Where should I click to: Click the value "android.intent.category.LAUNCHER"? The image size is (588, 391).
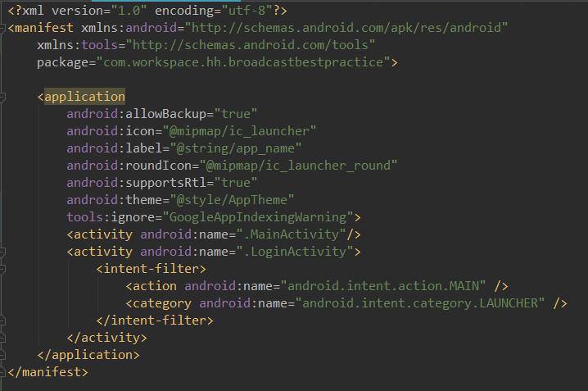coord(419,303)
